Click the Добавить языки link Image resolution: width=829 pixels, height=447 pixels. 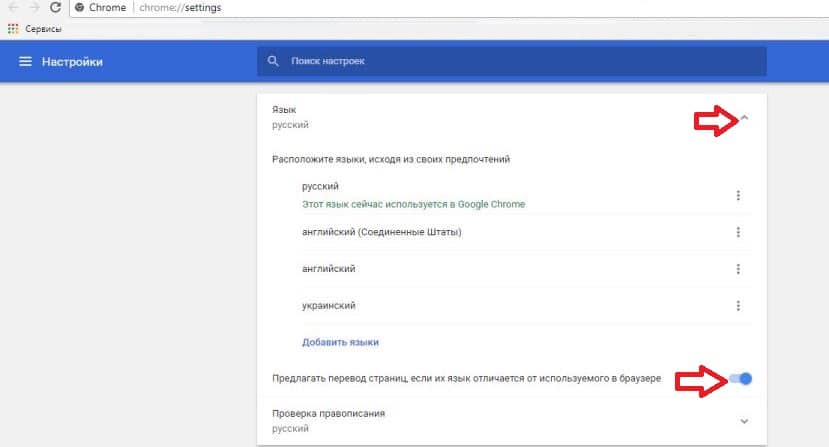tap(340, 342)
